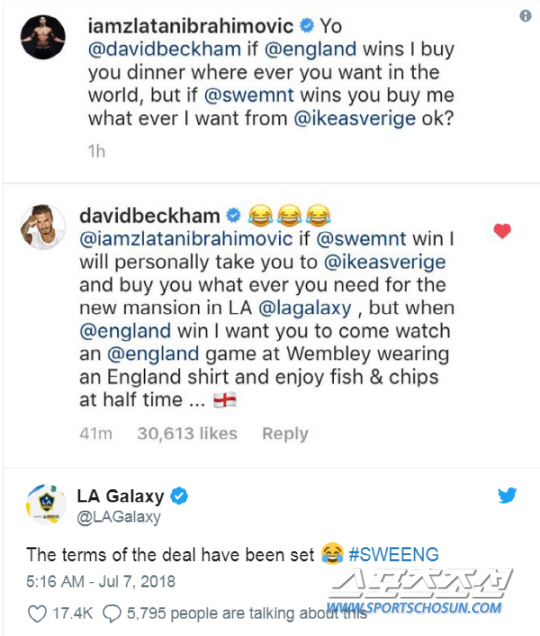The image size is (540, 636).
Task: Toggle the red heart on Beckham's comment
Action: coord(502,231)
